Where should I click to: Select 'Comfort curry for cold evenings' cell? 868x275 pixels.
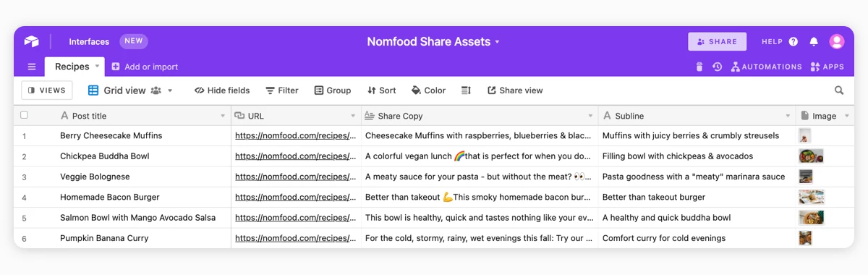(x=697, y=238)
